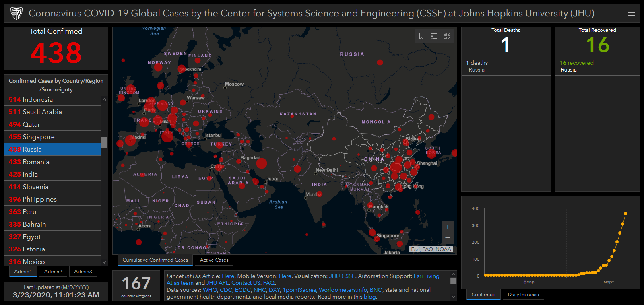
Task: Select Philippines in the country list
Action: tap(53, 199)
